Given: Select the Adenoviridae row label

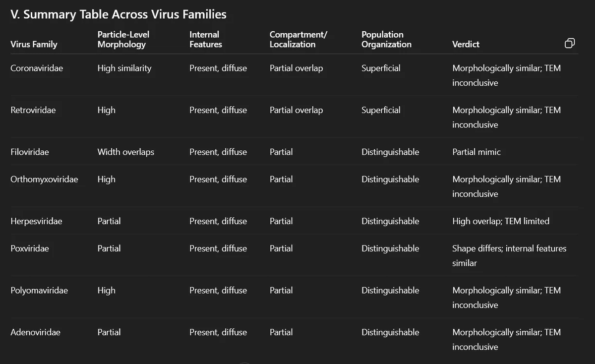Looking at the screenshot, I should pos(35,332).
